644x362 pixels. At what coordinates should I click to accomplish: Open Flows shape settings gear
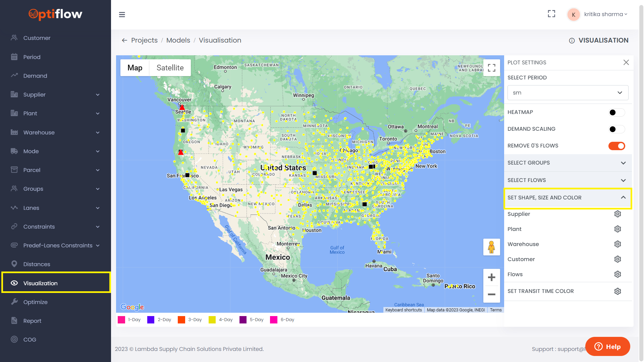(618, 274)
